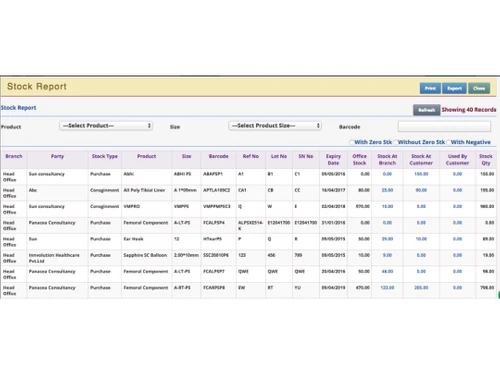Open Stock At Customer value in Ear Hook row
The width and height of the screenshot is (500, 375).
[421, 239]
